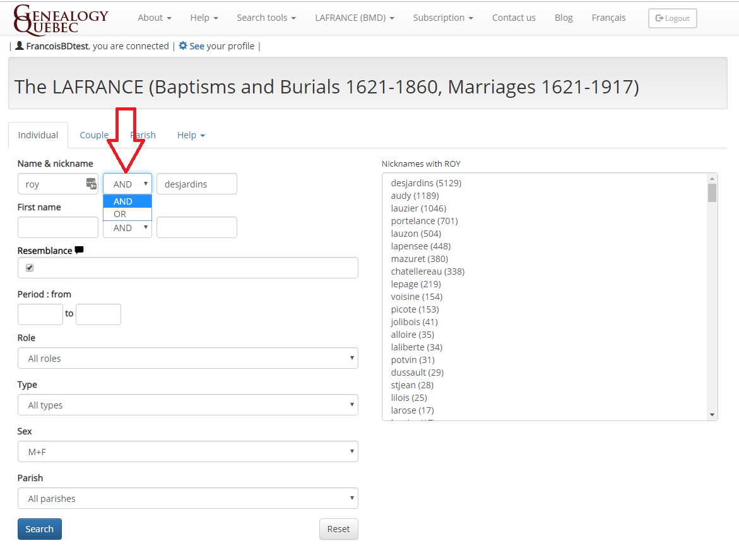Select nickname picote (153)
739x560 pixels.
(415, 309)
